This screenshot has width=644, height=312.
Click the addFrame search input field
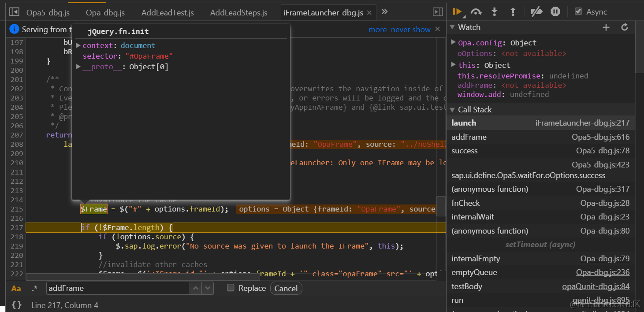[118, 288]
